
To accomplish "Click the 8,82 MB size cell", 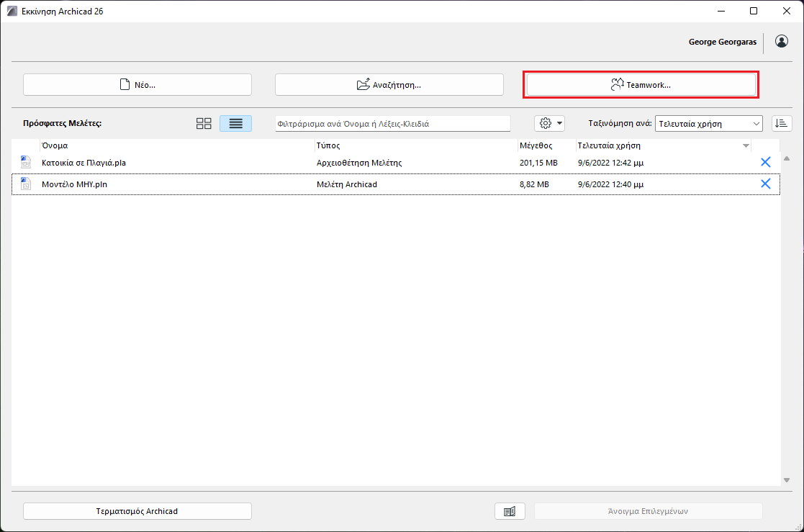I will click(x=534, y=184).
